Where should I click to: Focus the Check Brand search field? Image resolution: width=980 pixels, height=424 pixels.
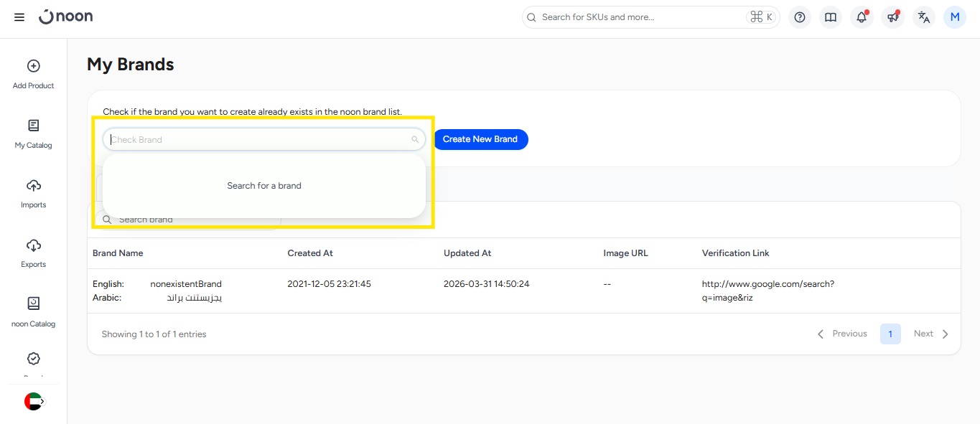[x=258, y=139]
